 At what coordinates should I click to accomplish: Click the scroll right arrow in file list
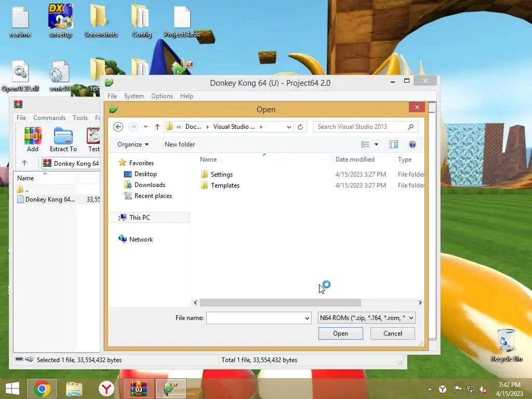[420, 303]
